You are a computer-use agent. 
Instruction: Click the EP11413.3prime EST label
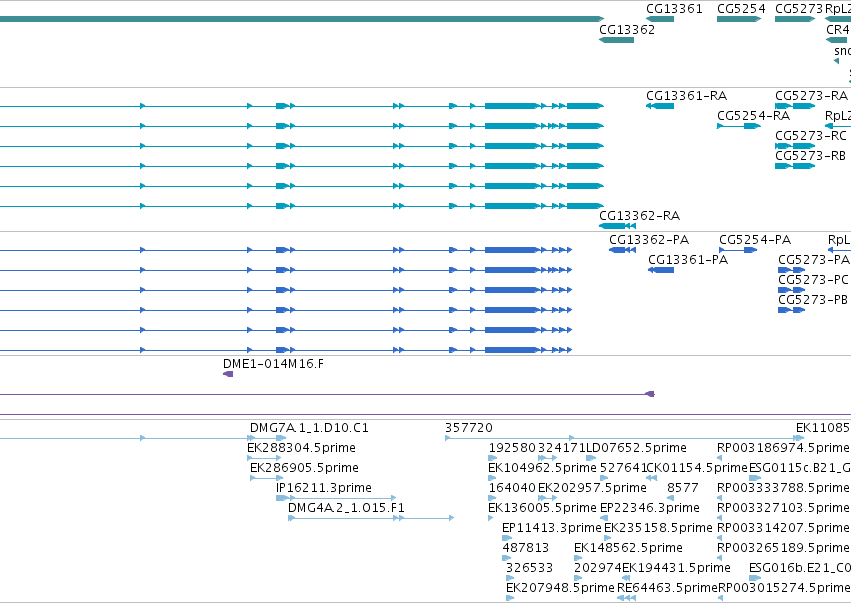pos(552,528)
